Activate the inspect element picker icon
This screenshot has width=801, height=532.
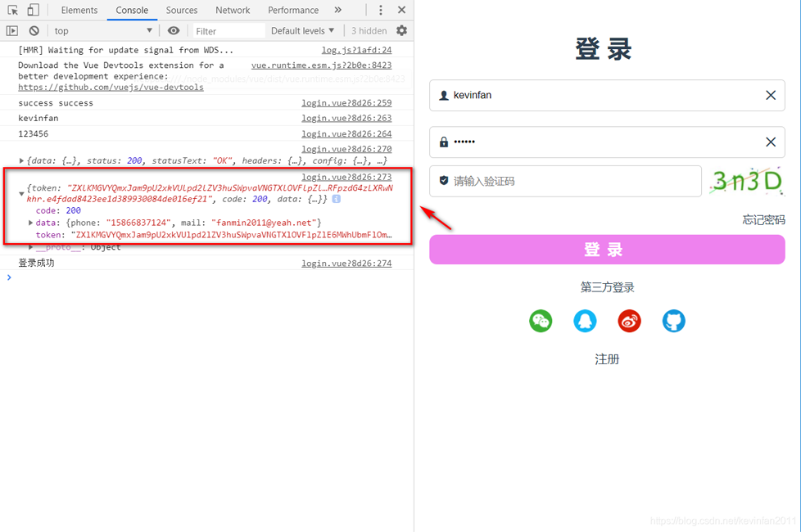coord(13,10)
